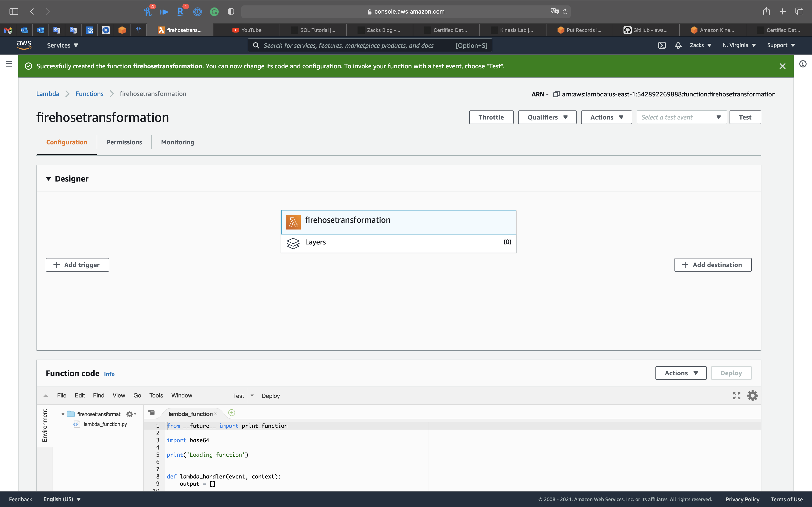
Task: Click the Add trigger button
Action: coord(77,265)
